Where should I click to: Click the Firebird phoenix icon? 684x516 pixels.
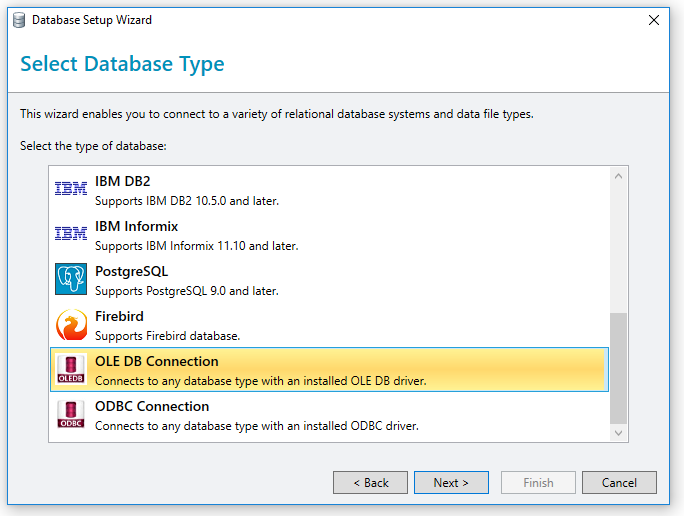point(71,325)
